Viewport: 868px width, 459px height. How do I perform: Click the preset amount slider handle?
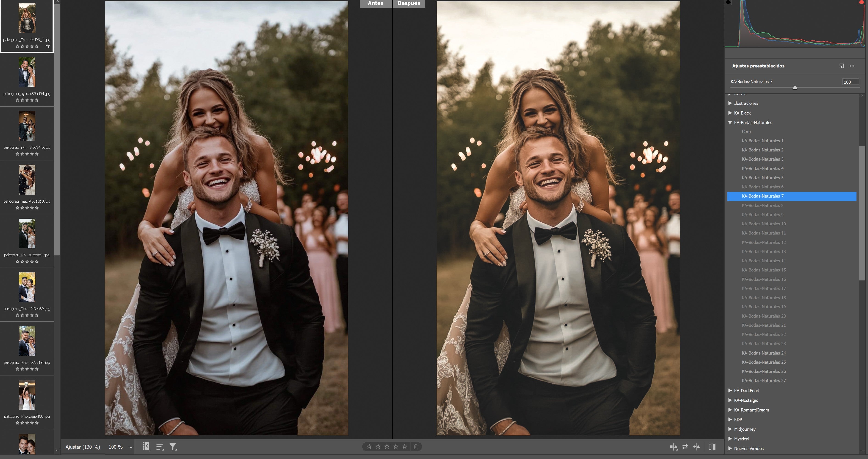tap(795, 88)
